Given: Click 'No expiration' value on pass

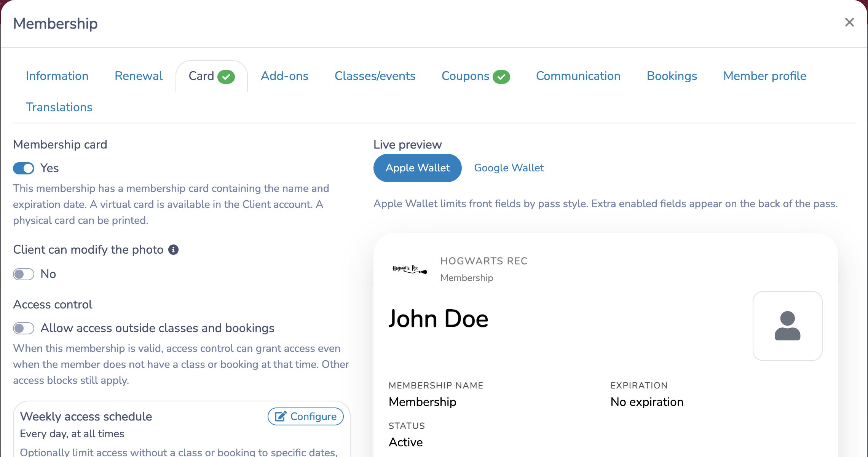Looking at the screenshot, I should [647, 402].
